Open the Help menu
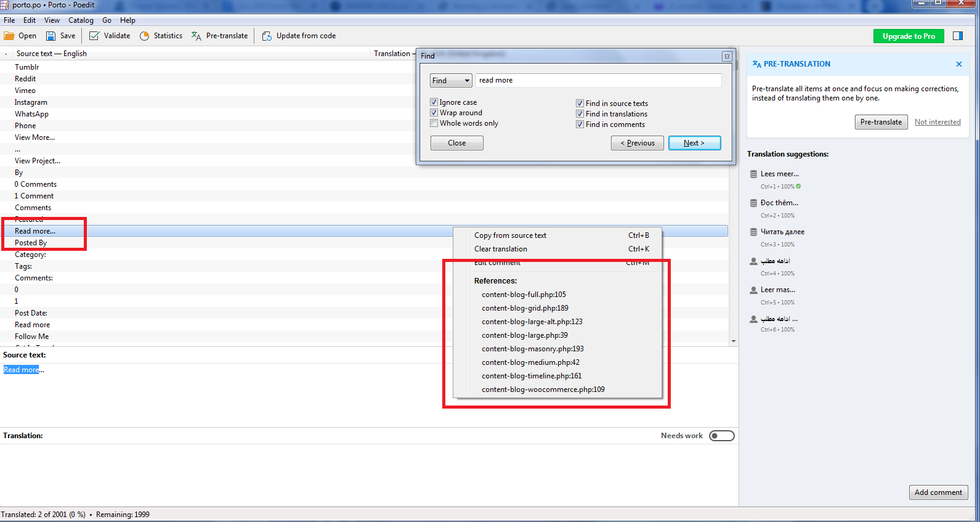 [128, 20]
